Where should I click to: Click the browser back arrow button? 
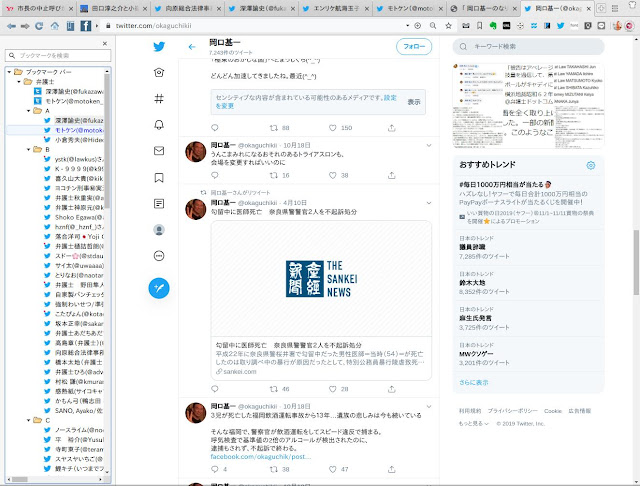[x=11, y=26]
